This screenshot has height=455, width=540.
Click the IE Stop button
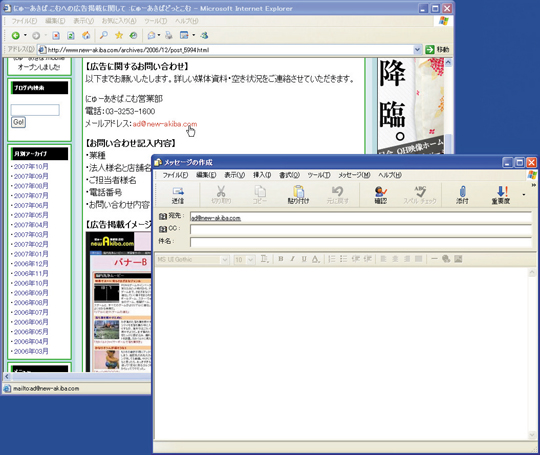point(56,35)
